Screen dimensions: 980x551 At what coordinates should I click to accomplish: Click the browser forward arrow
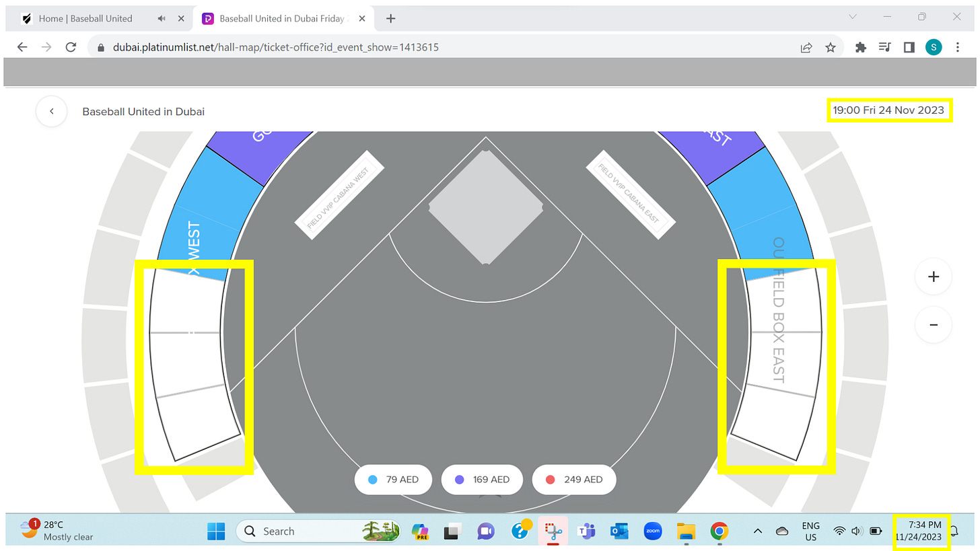[x=46, y=47]
